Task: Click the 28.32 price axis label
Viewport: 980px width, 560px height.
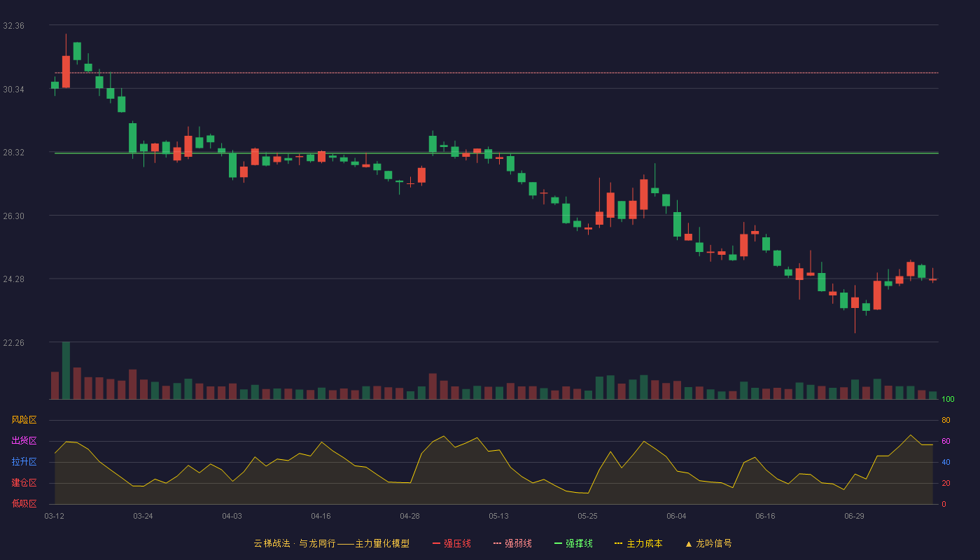Action: click(13, 153)
